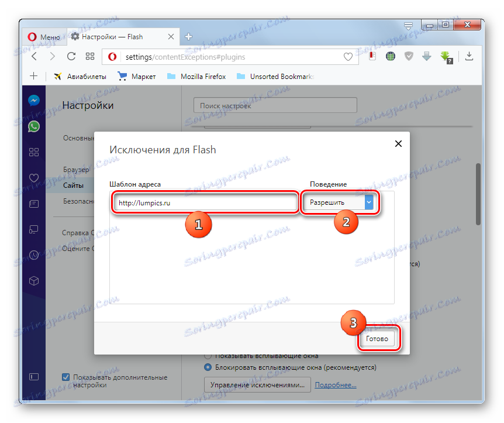Select Безопасность settings section

79,201
